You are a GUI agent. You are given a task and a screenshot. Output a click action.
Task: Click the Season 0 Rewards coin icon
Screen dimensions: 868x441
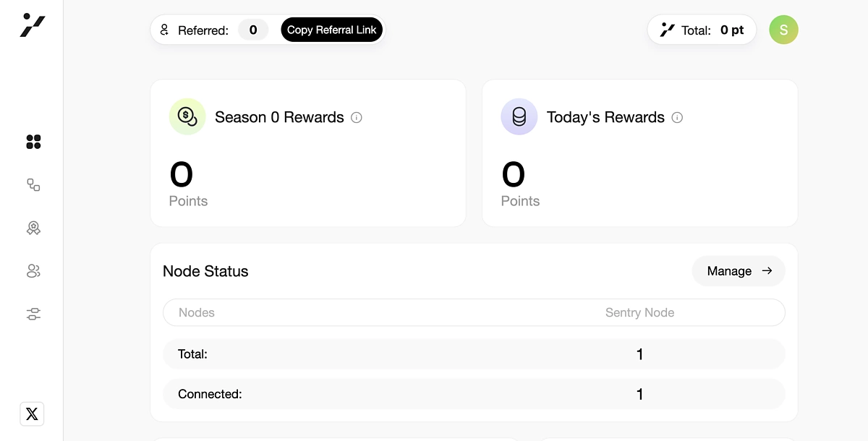(x=187, y=116)
